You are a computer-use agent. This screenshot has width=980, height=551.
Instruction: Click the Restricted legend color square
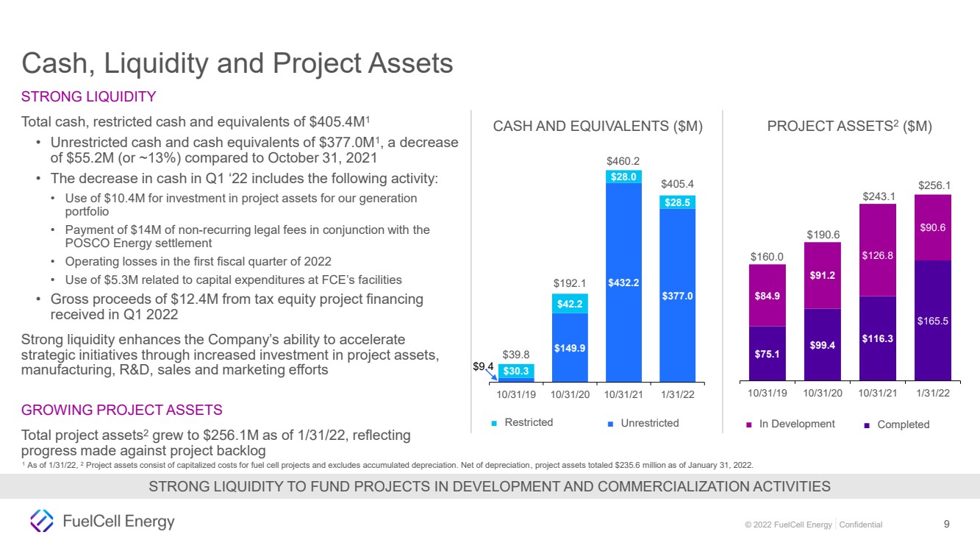click(x=494, y=424)
